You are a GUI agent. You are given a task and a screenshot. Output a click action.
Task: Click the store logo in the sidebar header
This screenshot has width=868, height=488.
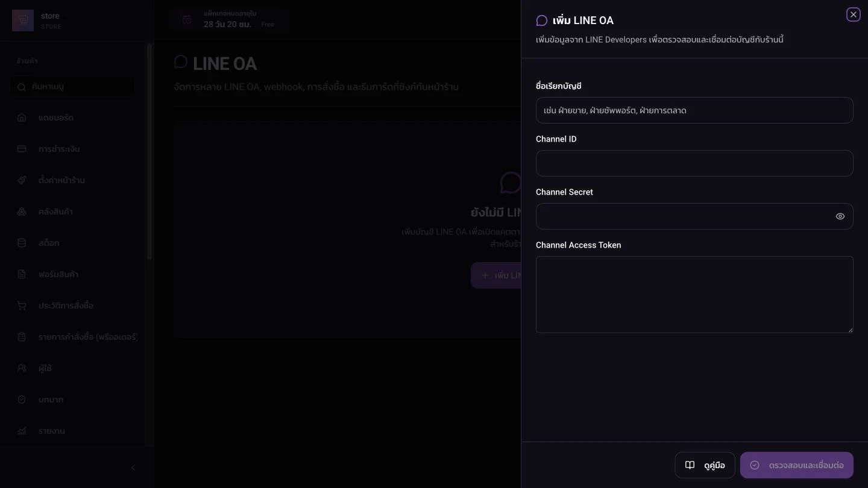23,20
